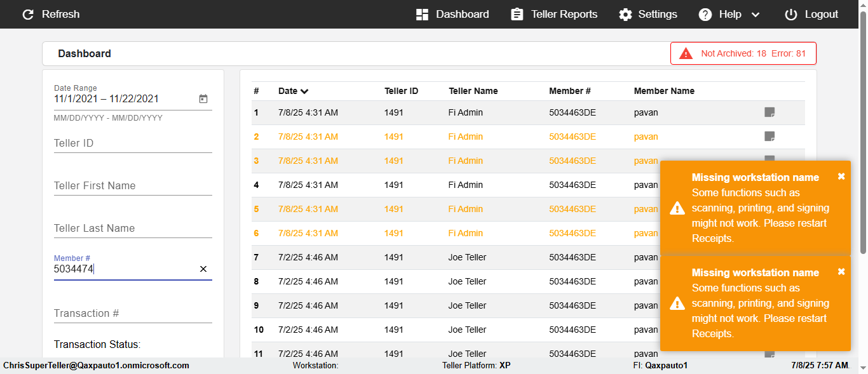Click the Not Archived error alert badge
The image size is (868, 374).
click(743, 54)
